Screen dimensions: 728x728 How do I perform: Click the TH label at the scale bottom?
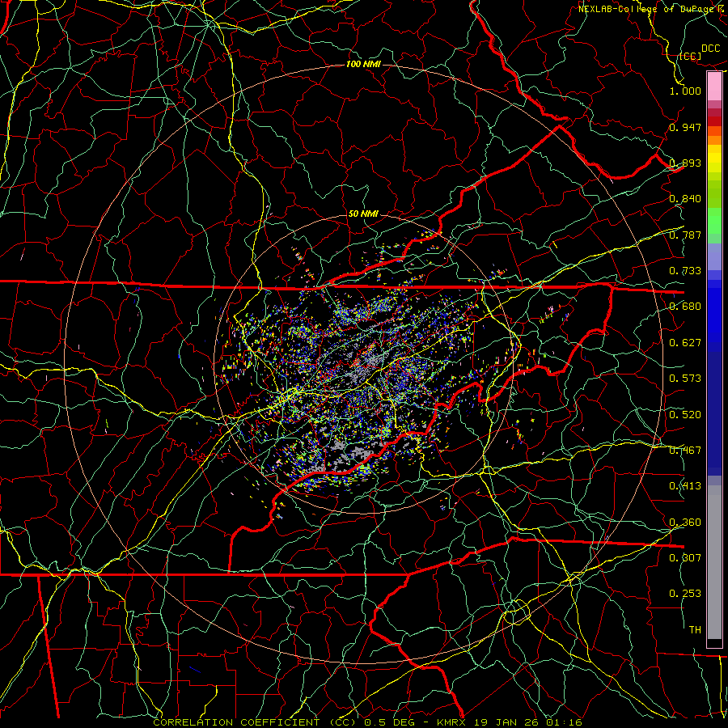pyautogui.click(x=695, y=630)
